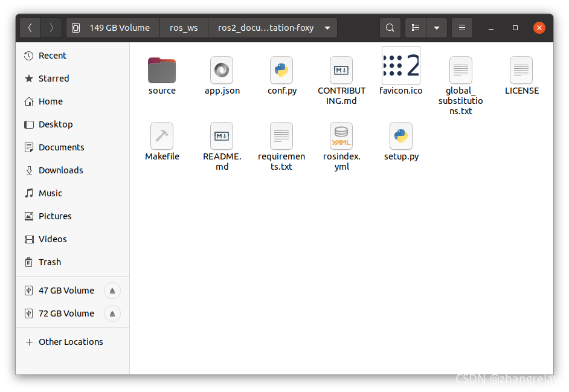
Task: Maximize the Files window
Action: [515, 28]
